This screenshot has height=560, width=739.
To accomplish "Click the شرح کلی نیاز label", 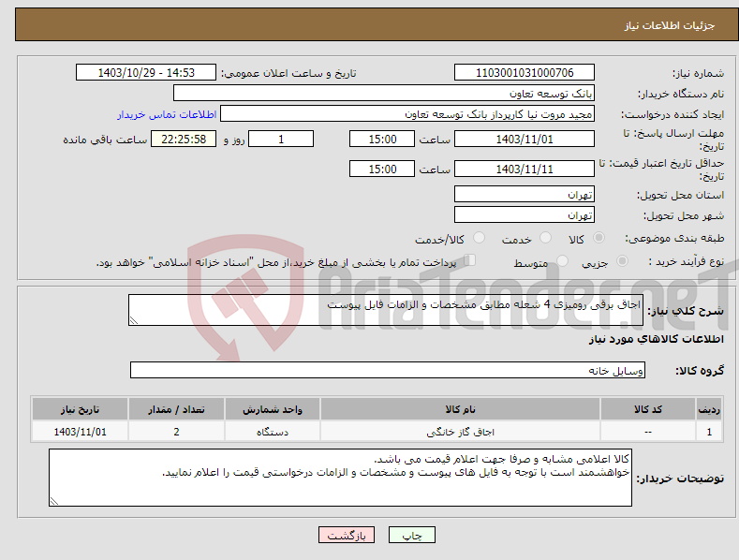I will [x=686, y=311].
